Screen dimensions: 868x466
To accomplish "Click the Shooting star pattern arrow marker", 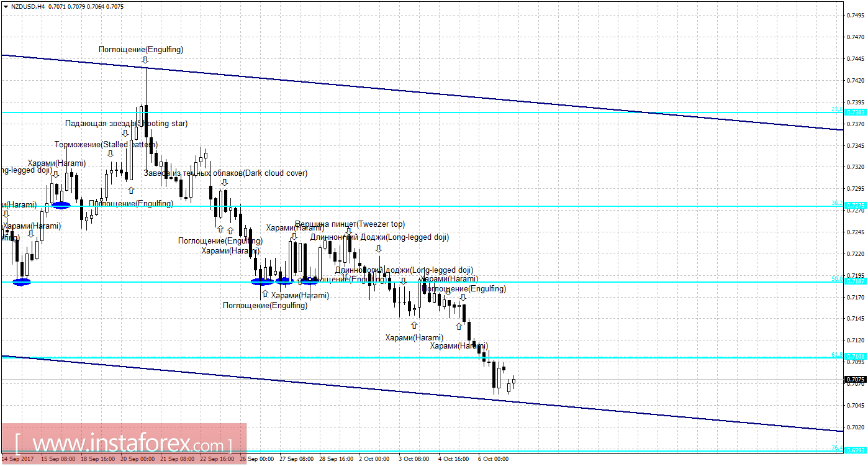I will [125, 132].
